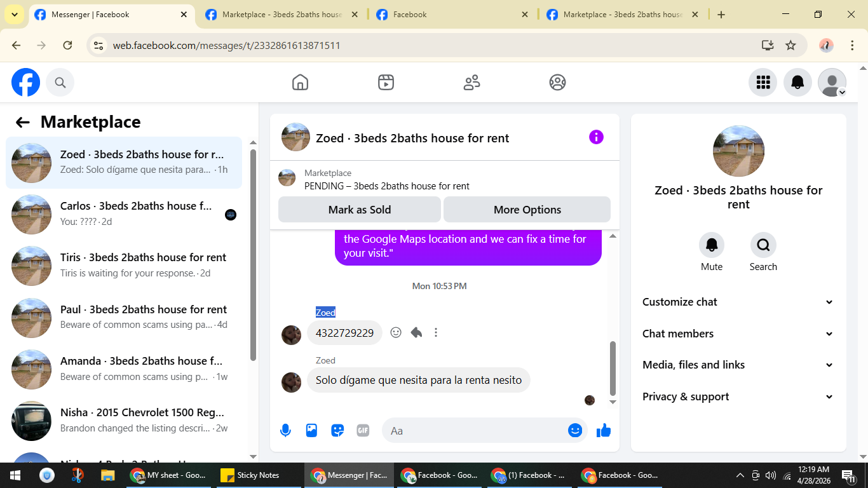Switch to the Facebook browser tab
868x488 pixels.
pos(452,15)
